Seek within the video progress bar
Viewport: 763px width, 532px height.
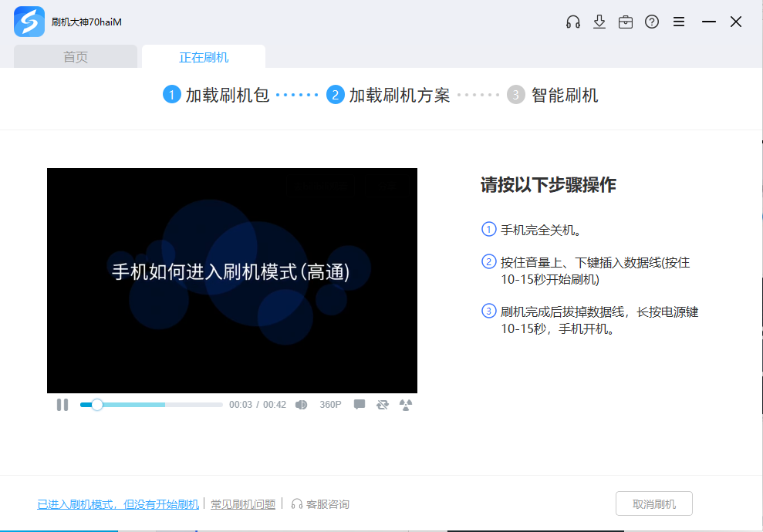click(x=151, y=405)
